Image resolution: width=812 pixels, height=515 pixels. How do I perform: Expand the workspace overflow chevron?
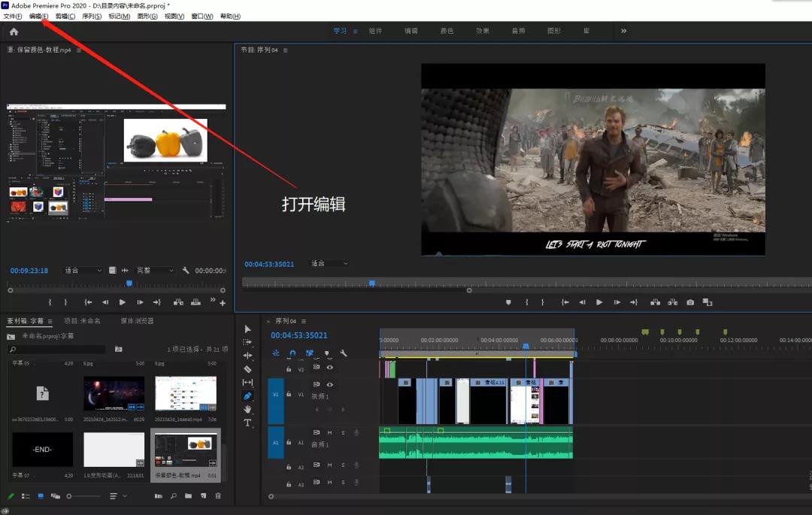point(623,31)
